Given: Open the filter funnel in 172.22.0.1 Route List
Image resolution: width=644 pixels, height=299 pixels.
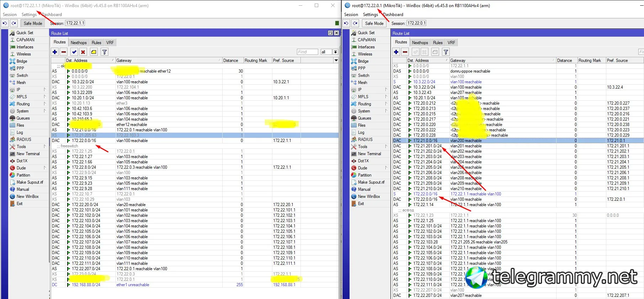Looking at the screenshot, I should click(x=446, y=52).
